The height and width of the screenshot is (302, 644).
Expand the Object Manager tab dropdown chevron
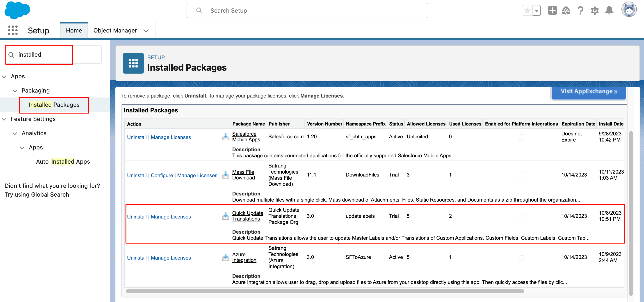point(146,31)
